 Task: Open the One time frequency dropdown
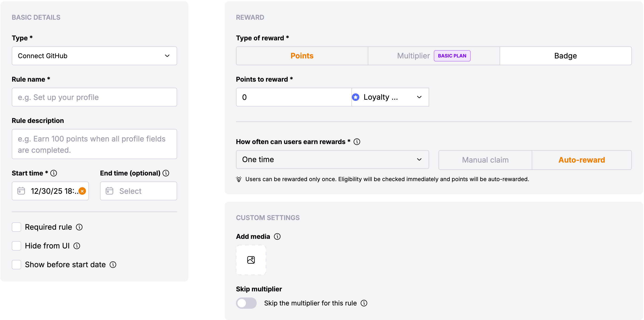(332, 159)
